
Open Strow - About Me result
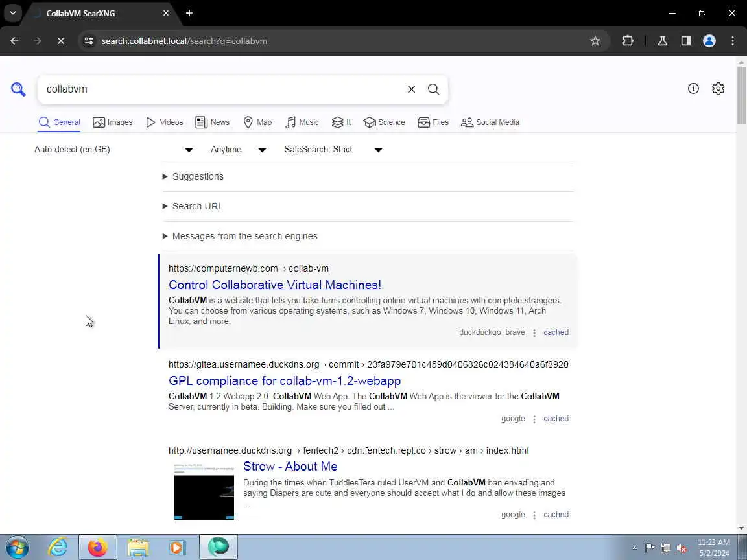click(x=290, y=466)
